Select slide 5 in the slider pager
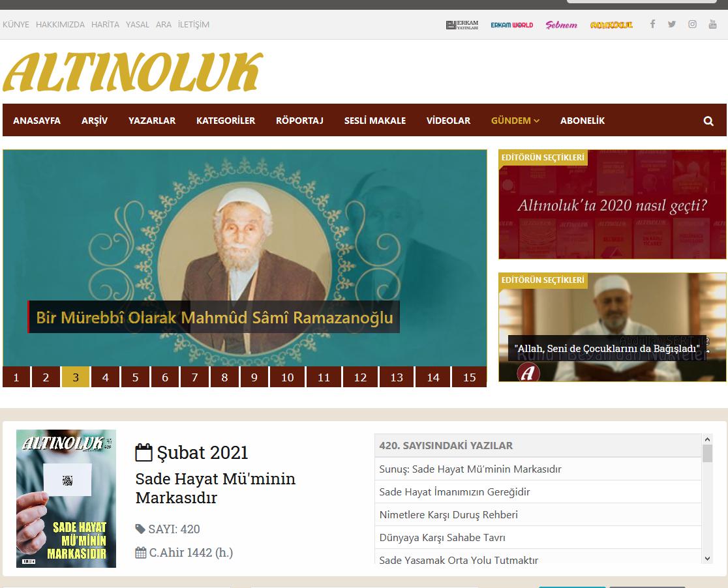The width and height of the screenshot is (728, 588). (135, 377)
